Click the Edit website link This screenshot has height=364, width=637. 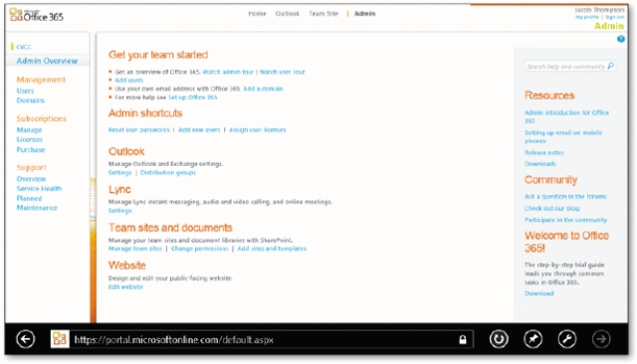(x=125, y=286)
